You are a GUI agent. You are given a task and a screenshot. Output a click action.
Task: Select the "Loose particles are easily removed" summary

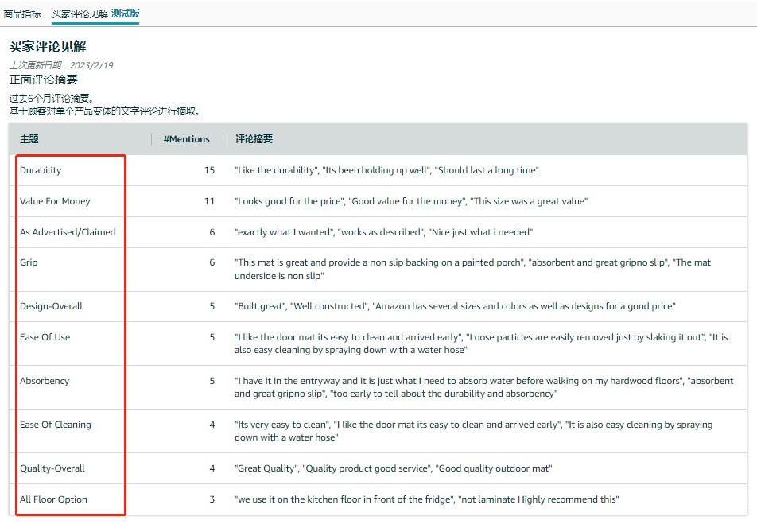coord(481,344)
